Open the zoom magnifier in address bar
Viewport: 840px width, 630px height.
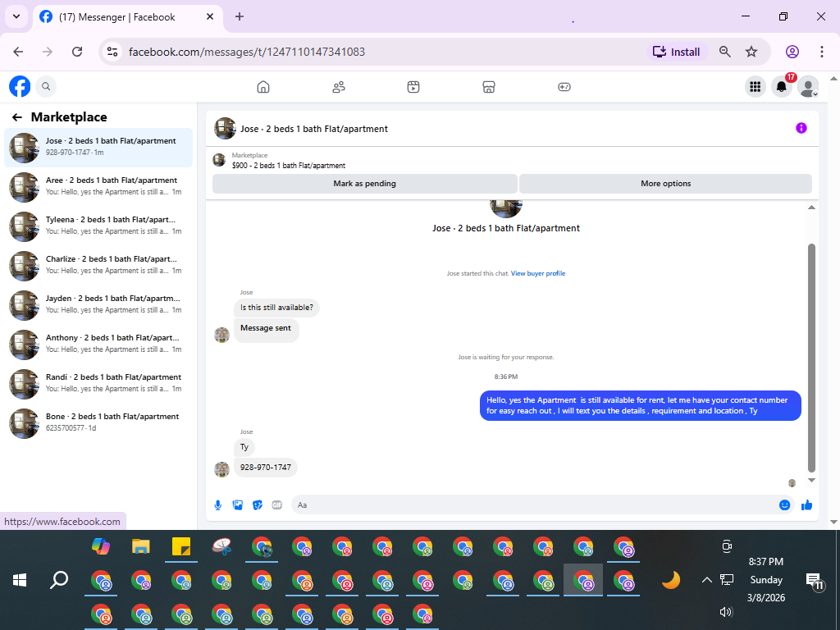725,52
